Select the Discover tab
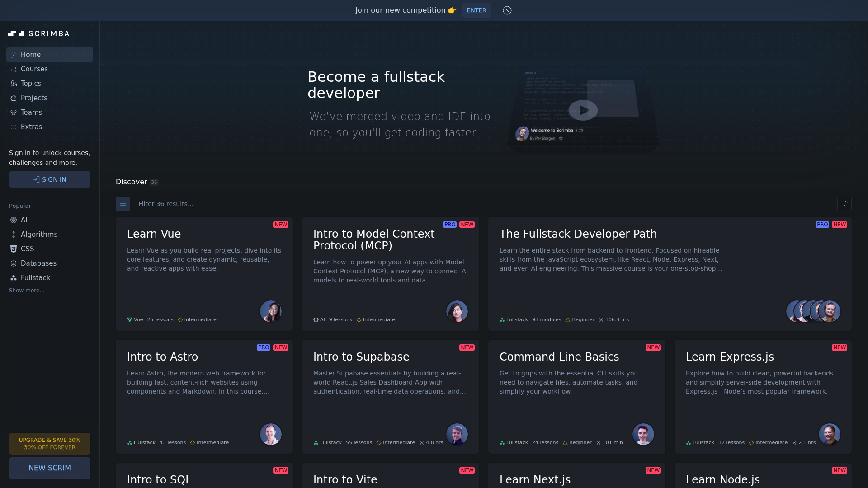Screen dimensions: 868x488 (131, 182)
